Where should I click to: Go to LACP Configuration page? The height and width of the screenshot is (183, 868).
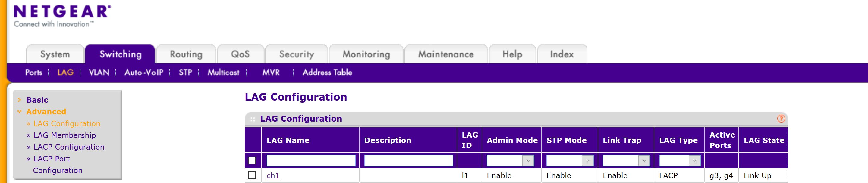click(69, 147)
